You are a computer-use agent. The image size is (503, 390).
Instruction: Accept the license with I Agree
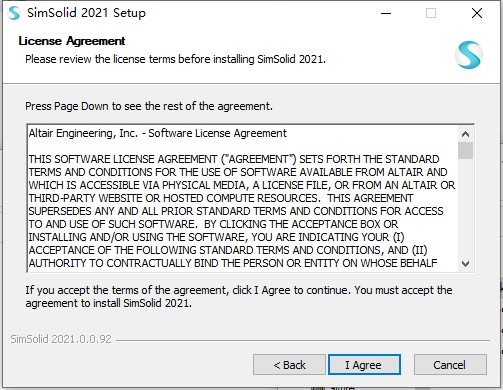point(364,365)
